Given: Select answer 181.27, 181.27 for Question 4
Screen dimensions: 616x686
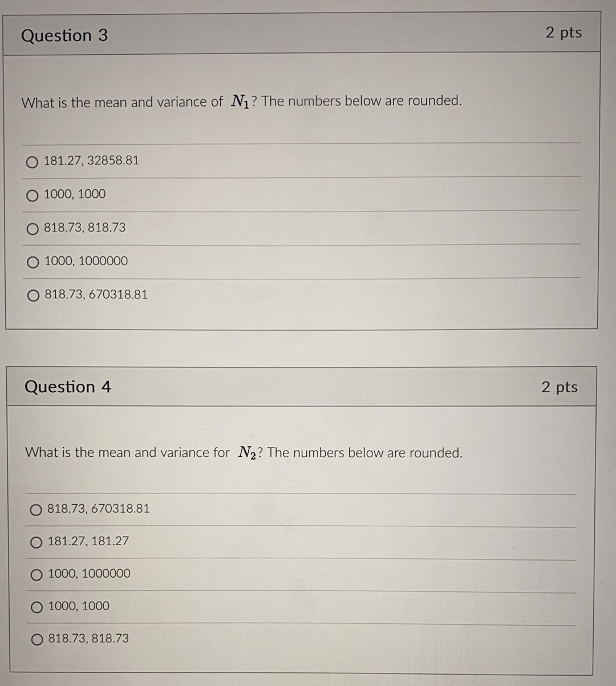Looking at the screenshot, I should (37, 543).
